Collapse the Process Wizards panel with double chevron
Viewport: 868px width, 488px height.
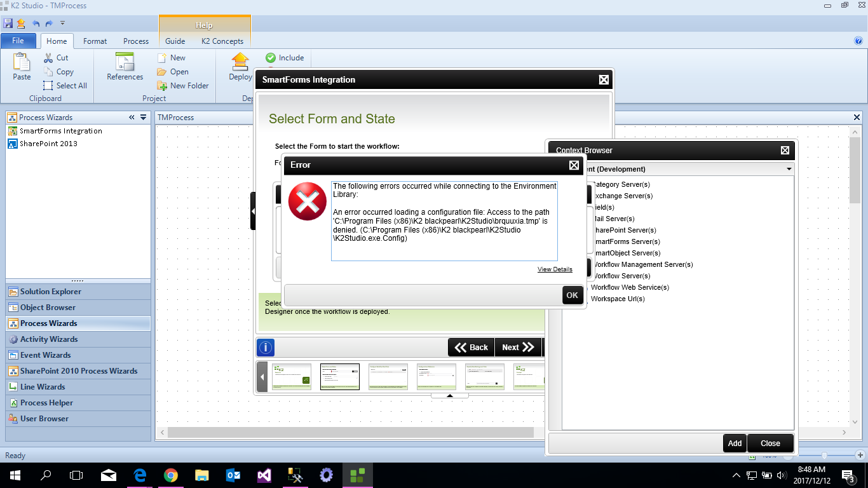click(x=132, y=118)
